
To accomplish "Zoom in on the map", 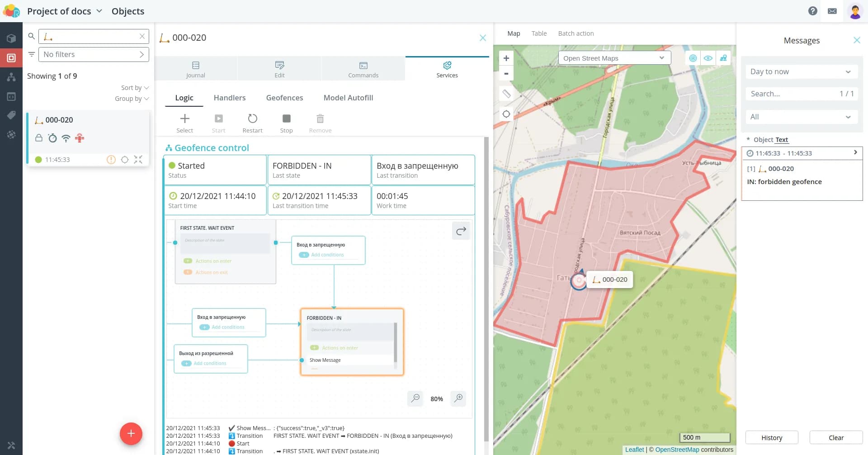I will click(x=506, y=58).
